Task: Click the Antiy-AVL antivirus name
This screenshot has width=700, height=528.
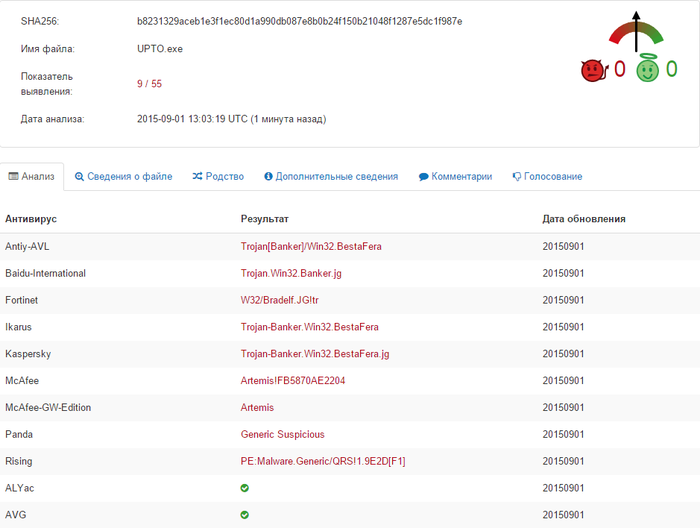Action: (27, 246)
